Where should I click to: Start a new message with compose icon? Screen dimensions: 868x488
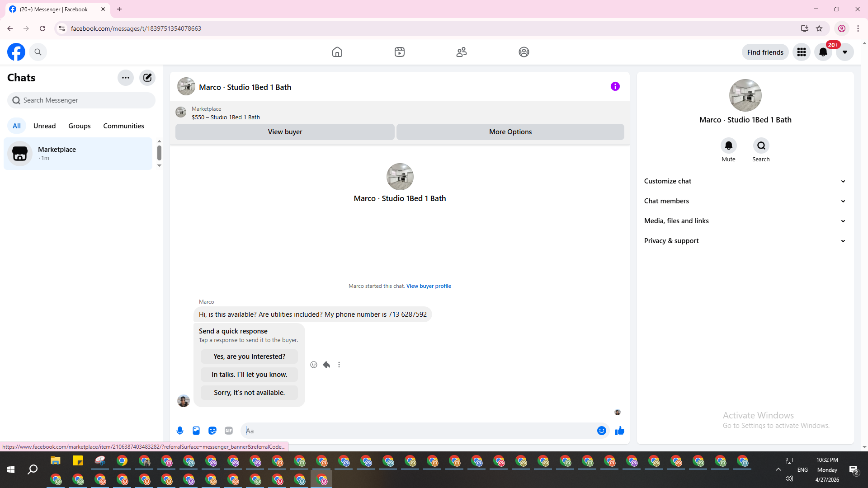147,78
